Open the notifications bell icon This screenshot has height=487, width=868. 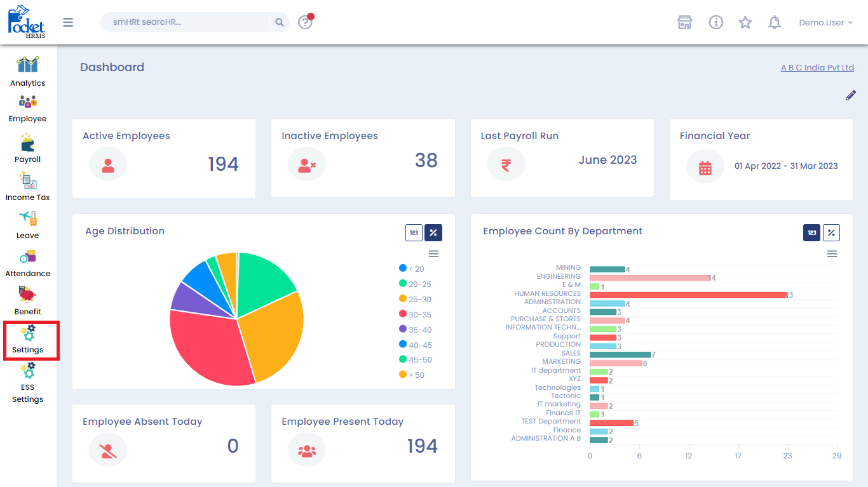tap(774, 23)
